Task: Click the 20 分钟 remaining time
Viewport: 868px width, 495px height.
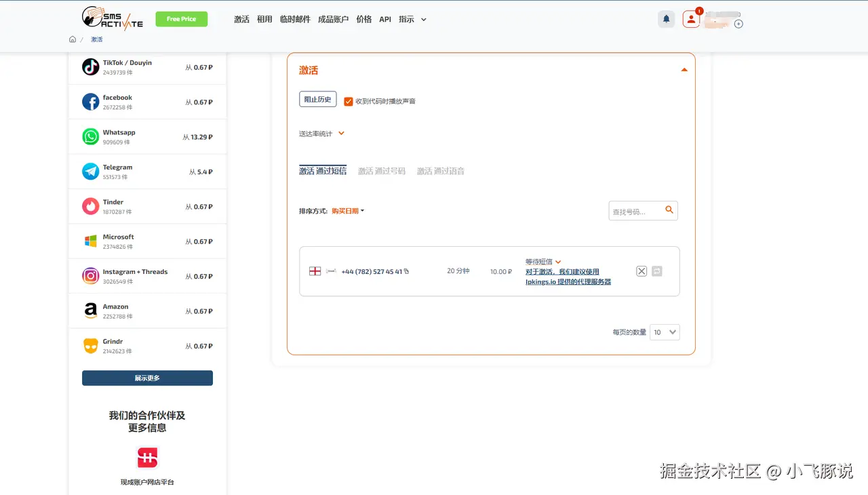Action: (x=458, y=271)
